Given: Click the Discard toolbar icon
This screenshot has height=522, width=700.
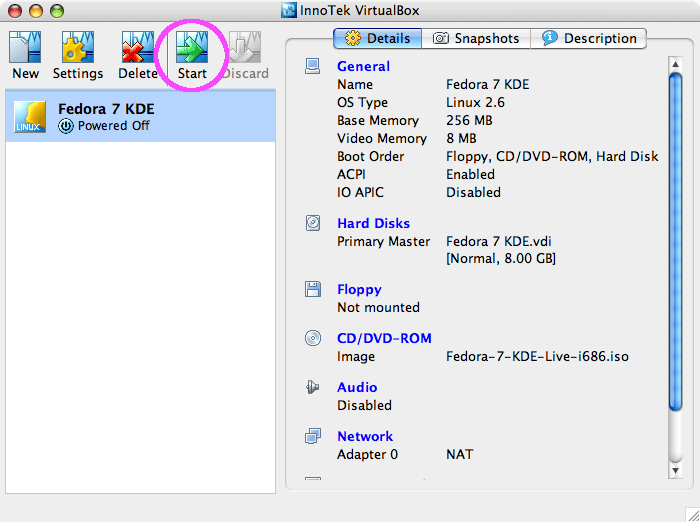Looking at the screenshot, I should (245, 48).
